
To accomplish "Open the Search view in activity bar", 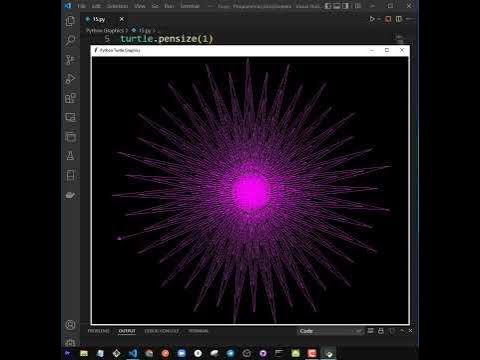I will pos(70,40).
